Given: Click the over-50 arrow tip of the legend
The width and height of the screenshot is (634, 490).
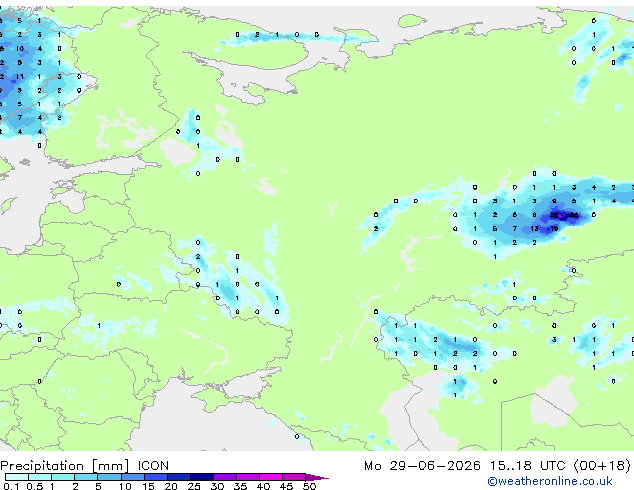Looking at the screenshot, I should (x=317, y=477).
